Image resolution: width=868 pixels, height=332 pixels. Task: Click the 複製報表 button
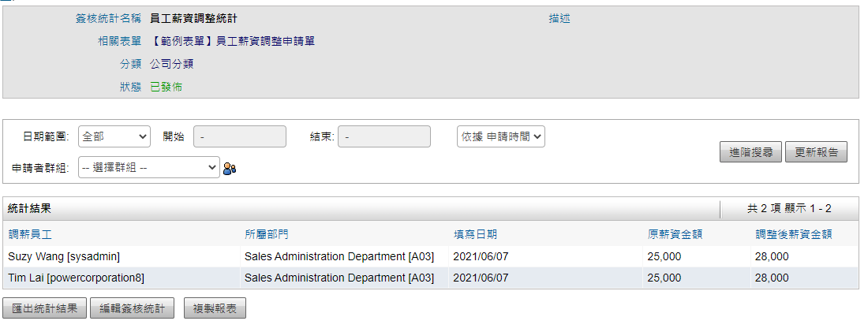point(215,308)
